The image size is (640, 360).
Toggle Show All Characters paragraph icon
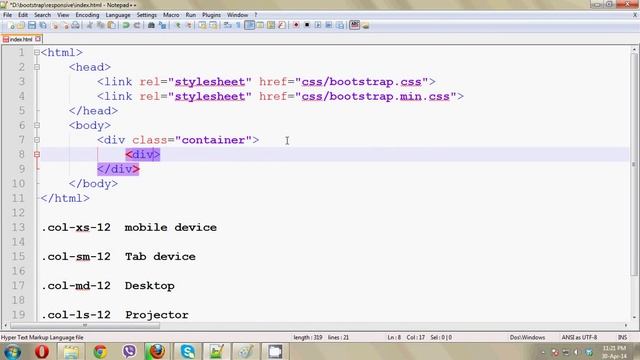pyautogui.click(x=238, y=25)
